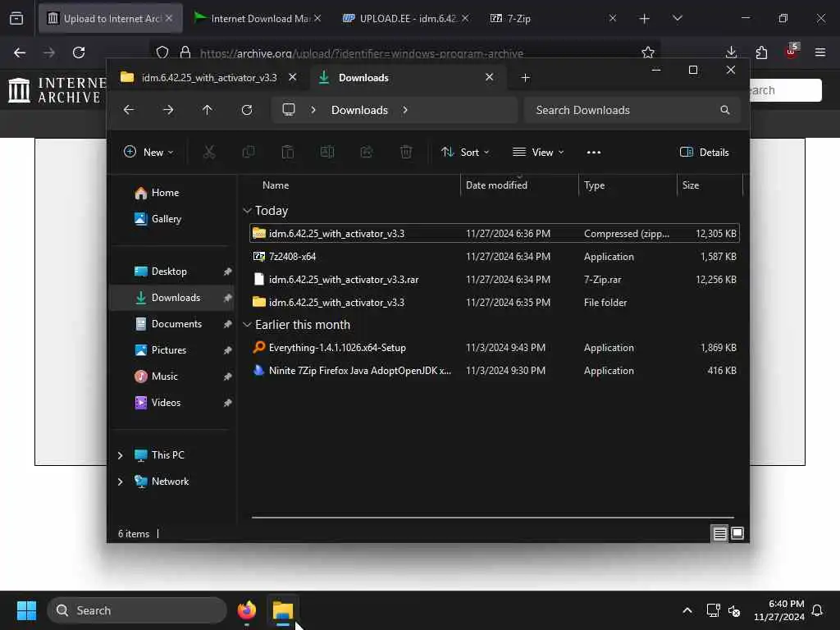Open Firefox hamburger application menu
Image resolution: width=840 pixels, height=630 pixels.
tap(820, 52)
